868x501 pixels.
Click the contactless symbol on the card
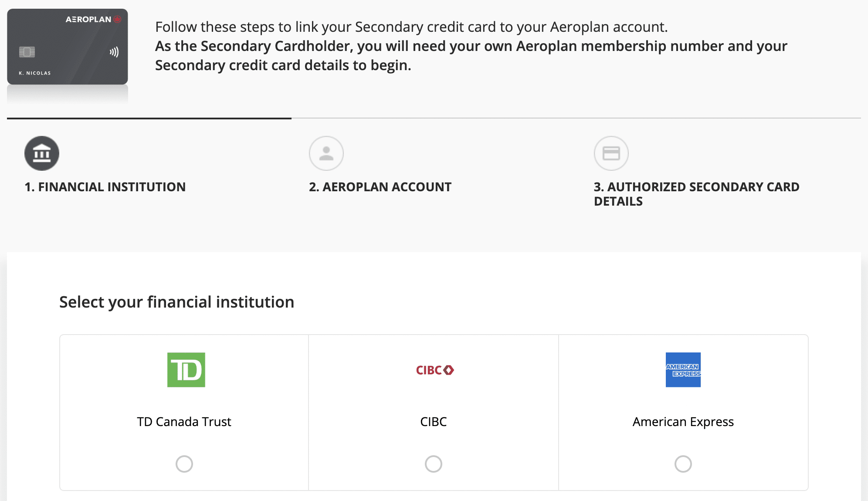pos(114,52)
